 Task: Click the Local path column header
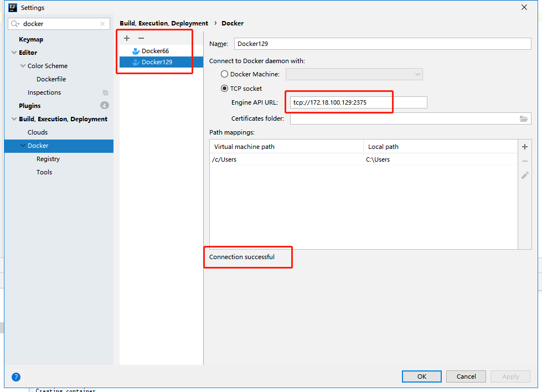(x=441, y=147)
